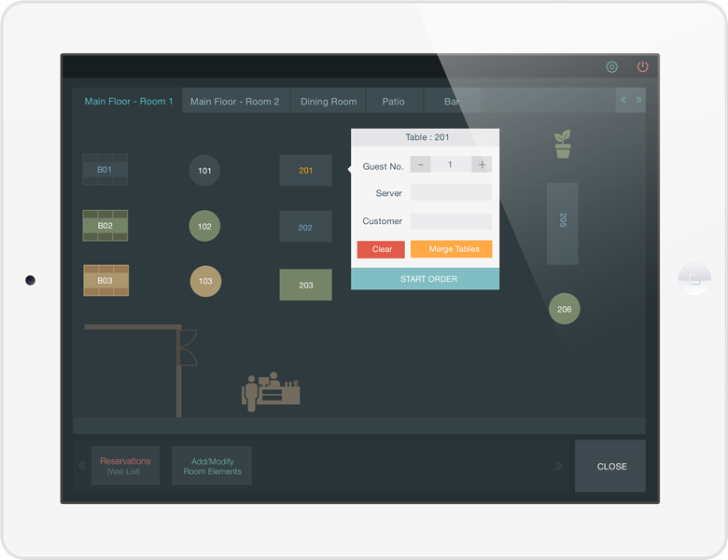Tap the host stand cashier icon
This screenshot has height=560, width=728.
pos(271,390)
